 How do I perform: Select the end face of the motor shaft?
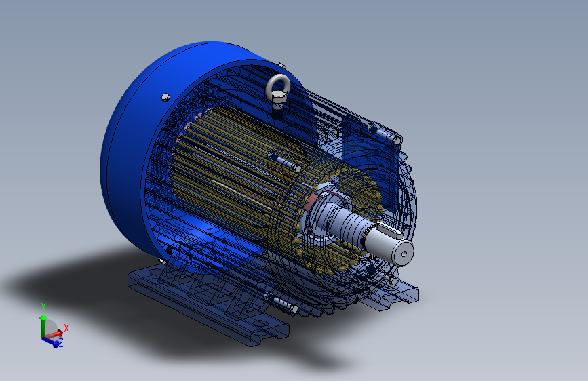[x=404, y=253]
